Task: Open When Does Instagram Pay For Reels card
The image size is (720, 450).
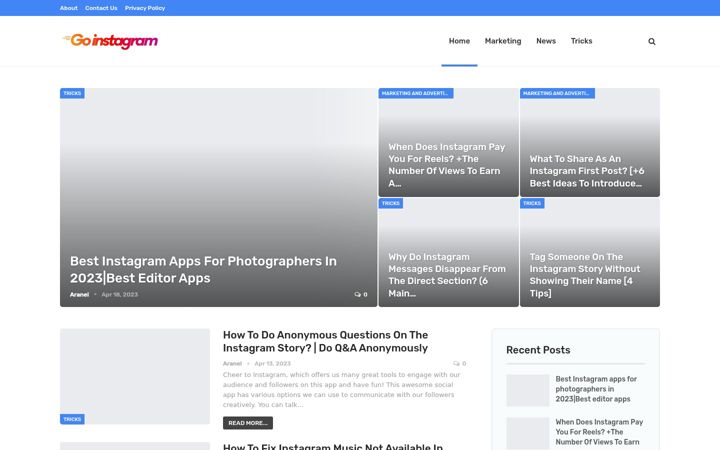Action: click(447, 165)
